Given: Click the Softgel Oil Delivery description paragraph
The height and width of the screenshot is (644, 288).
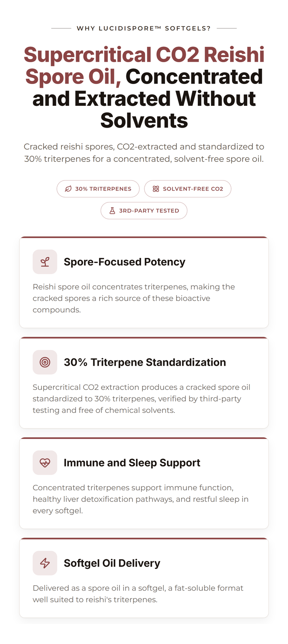Looking at the screenshot, I should (138, 594).
